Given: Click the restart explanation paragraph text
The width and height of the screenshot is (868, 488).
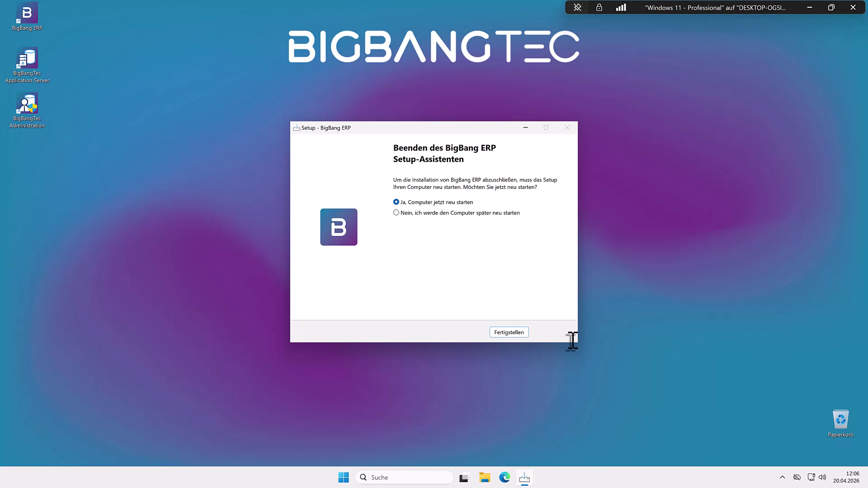Looking at the screenshot, I should [x=475, y=183].
